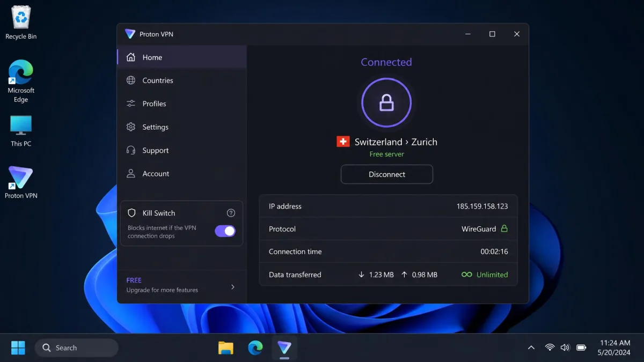This screenshot has height=362, width=644.
Task: Click the taskbar Search box
Action: (x=77, y=348)
